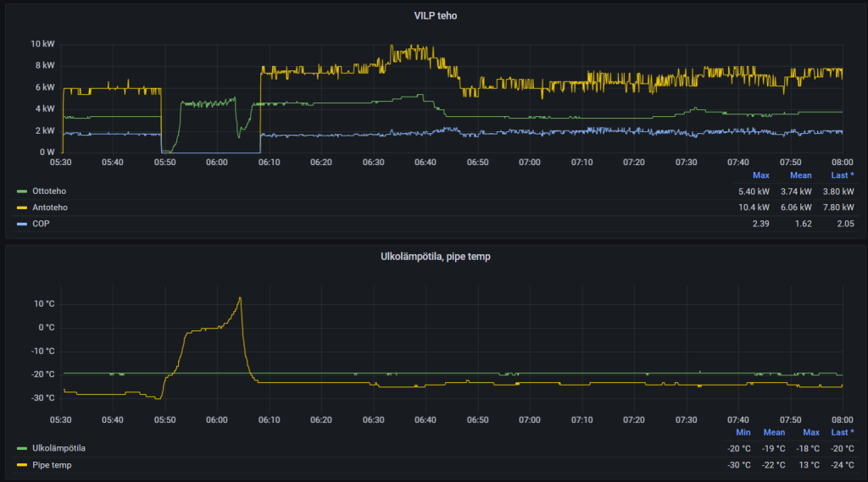This screenshot has width=868, height=482.
Task: Click the Antoteho peak near 10 kW
Action: click(x=392, y=47)
